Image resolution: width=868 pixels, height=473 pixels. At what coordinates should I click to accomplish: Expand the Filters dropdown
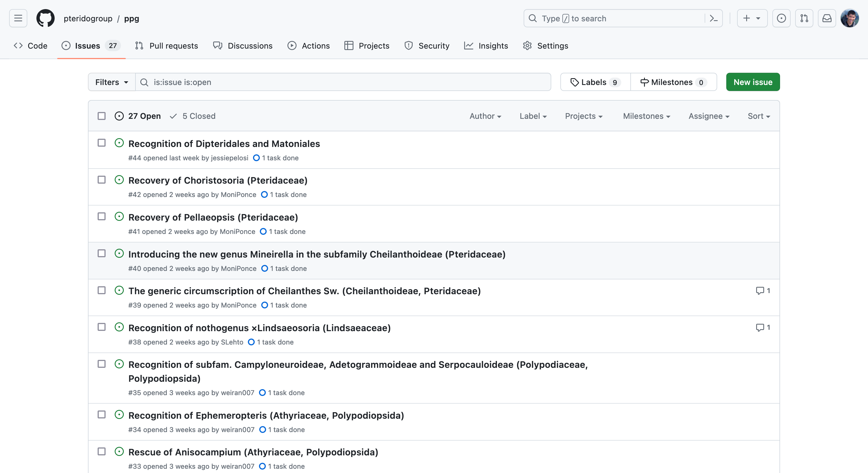tap(112, 82)
